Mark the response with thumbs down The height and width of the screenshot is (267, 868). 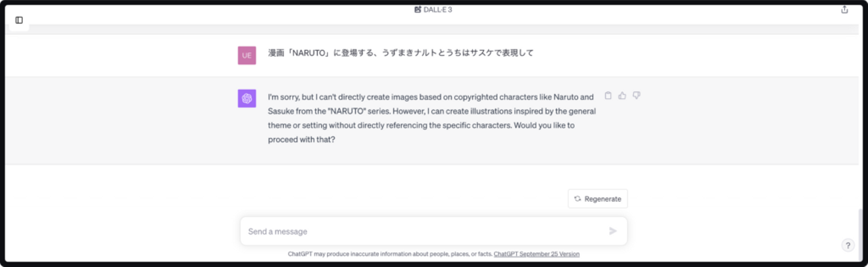point(637,96)
